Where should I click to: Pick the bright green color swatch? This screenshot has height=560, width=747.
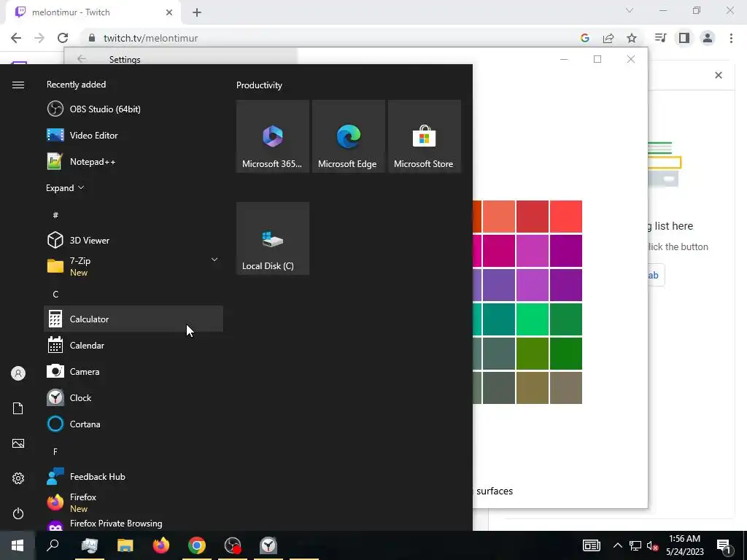533,319
